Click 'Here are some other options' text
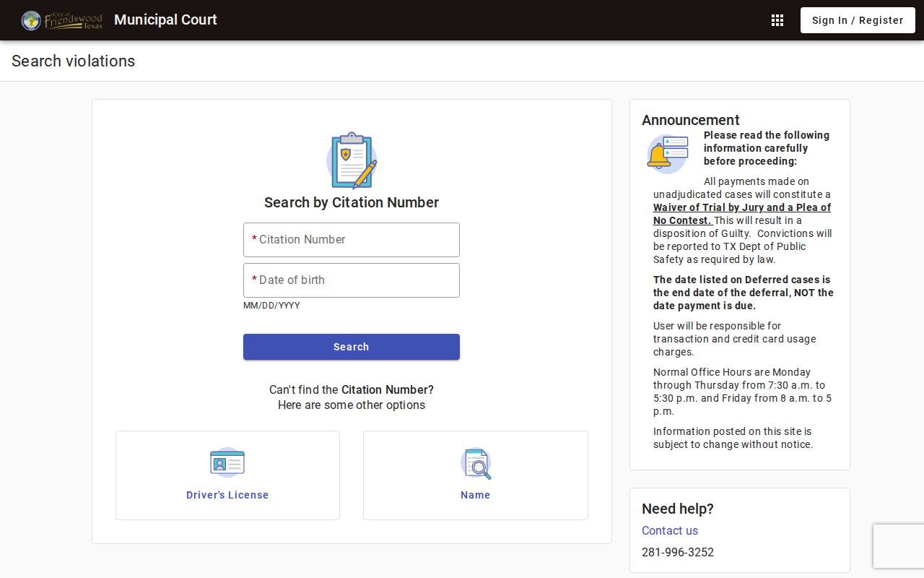Screen dimensions: 924x578 [352, 405]
